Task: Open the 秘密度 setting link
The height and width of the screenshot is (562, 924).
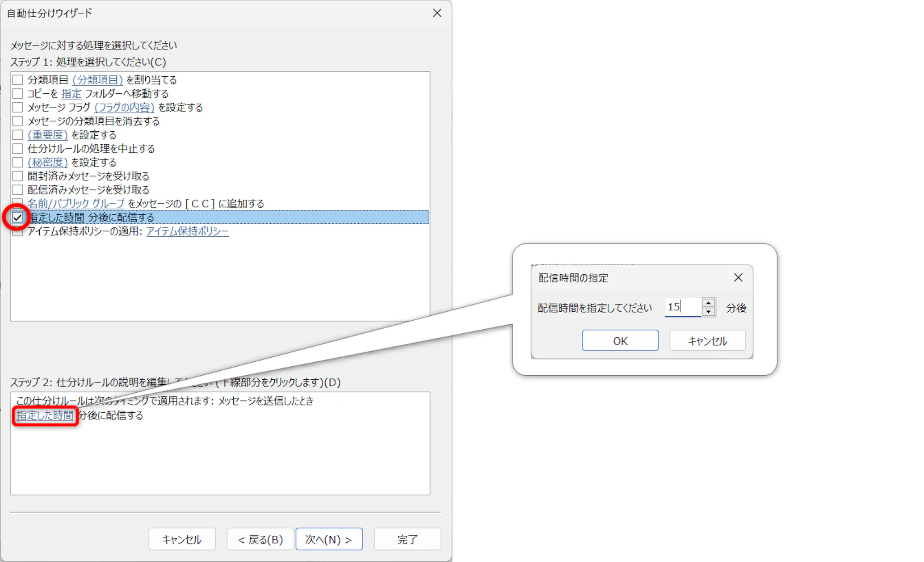Action: [47, 163]
